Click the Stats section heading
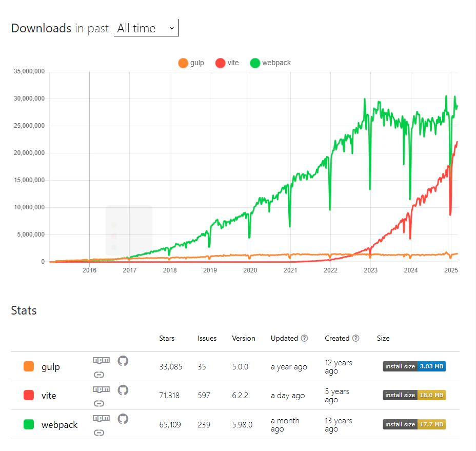 [24, 310]
